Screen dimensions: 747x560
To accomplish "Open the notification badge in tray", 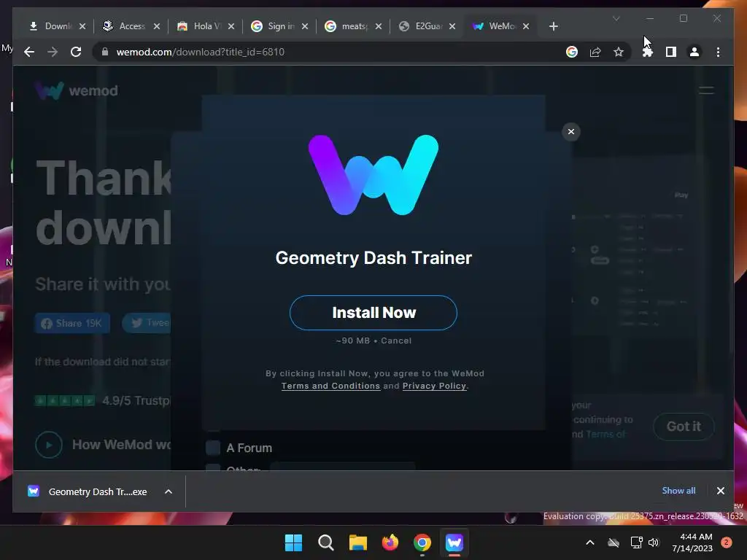I will point(727,542).
